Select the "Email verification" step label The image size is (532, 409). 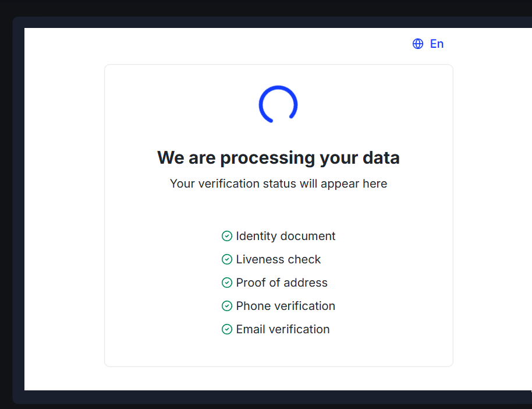click(283, 329)
